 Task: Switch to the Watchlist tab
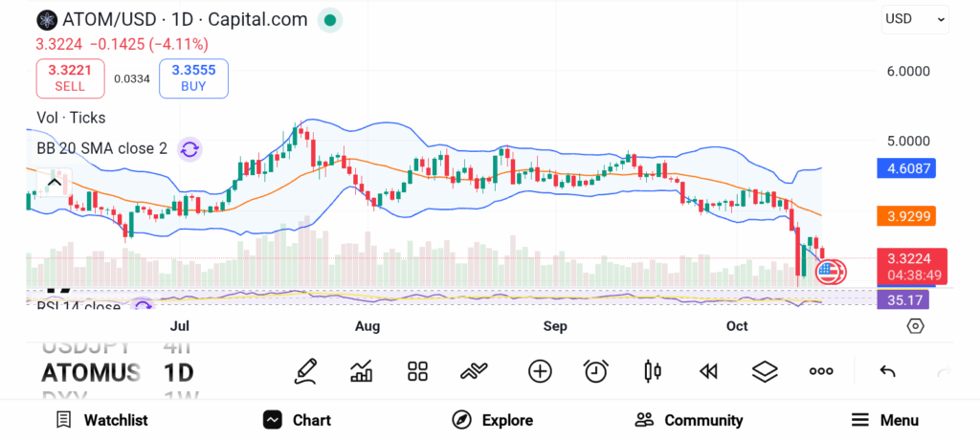[x=101, y=420]
